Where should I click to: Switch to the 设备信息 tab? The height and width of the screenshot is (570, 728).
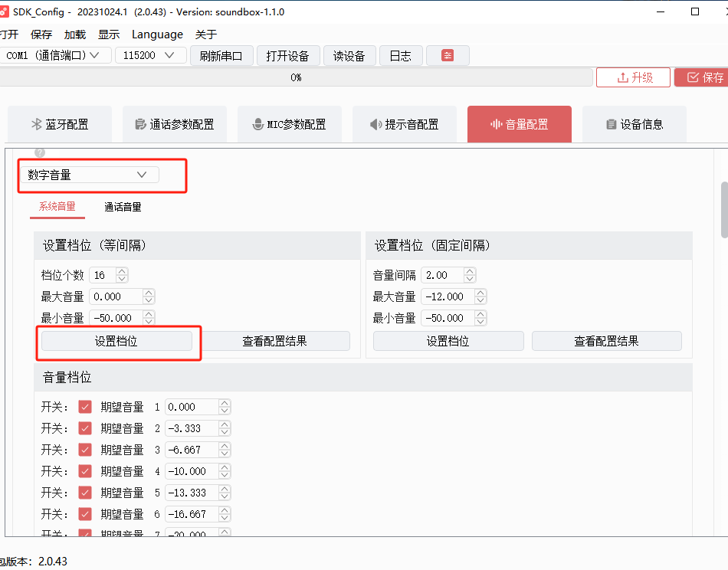[x=635, y=124]
